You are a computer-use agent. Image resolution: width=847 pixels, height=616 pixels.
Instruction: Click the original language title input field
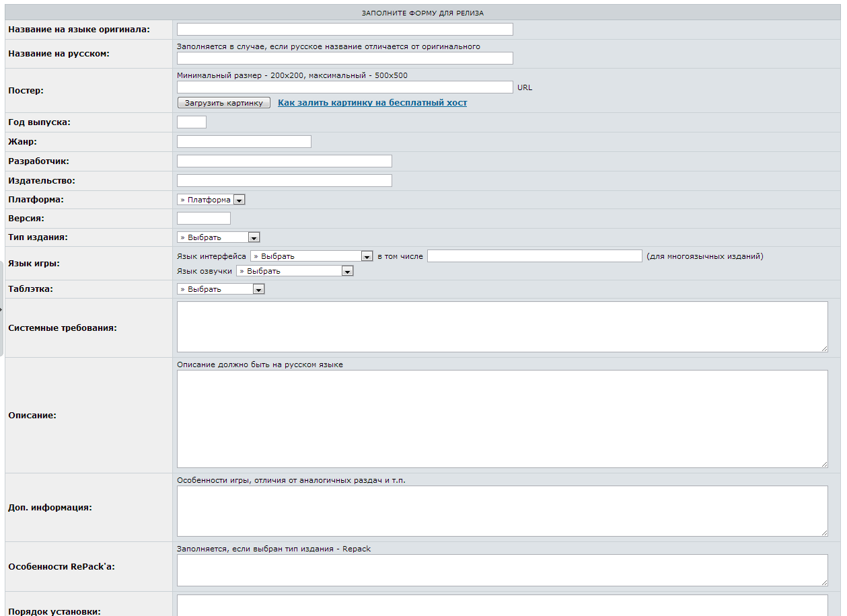point(344,29)
